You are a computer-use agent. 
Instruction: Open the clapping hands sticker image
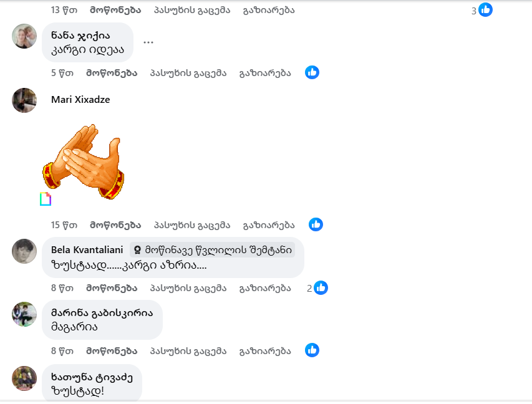[83, 161]
